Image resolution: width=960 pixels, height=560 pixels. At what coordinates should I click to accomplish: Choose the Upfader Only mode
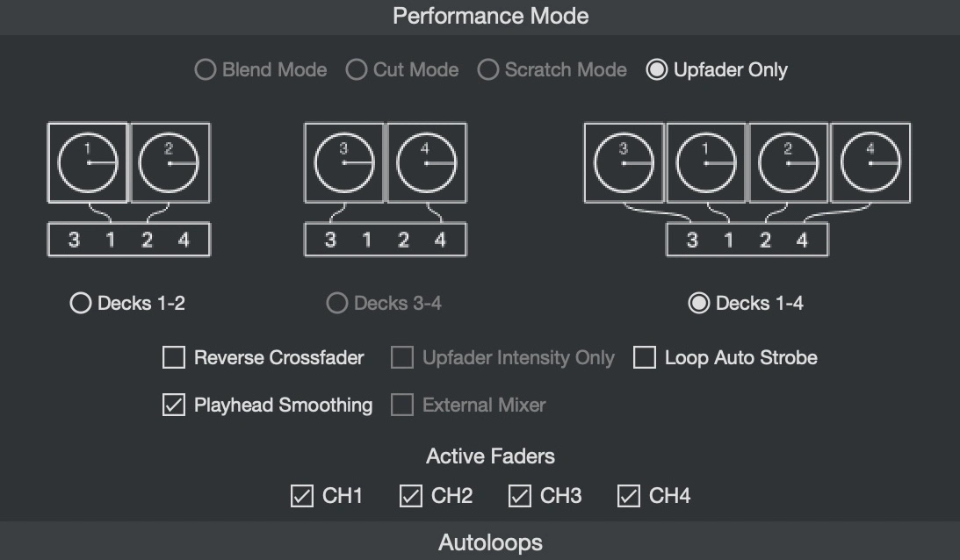pos(656,70)
